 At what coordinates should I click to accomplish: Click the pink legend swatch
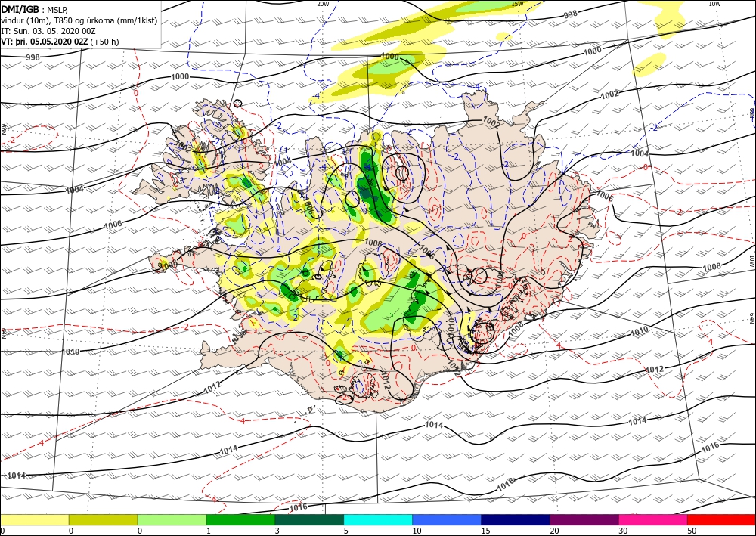point(653,519)
